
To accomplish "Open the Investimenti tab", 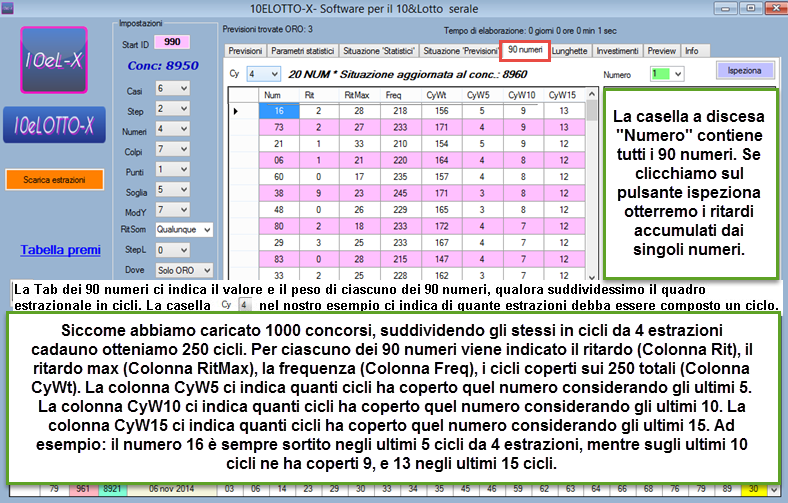I will click(x=617, y=51).
